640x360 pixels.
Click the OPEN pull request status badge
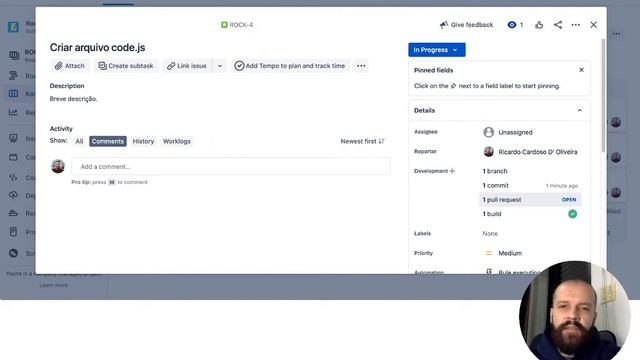pyautogui.click(x=569, y=200)
